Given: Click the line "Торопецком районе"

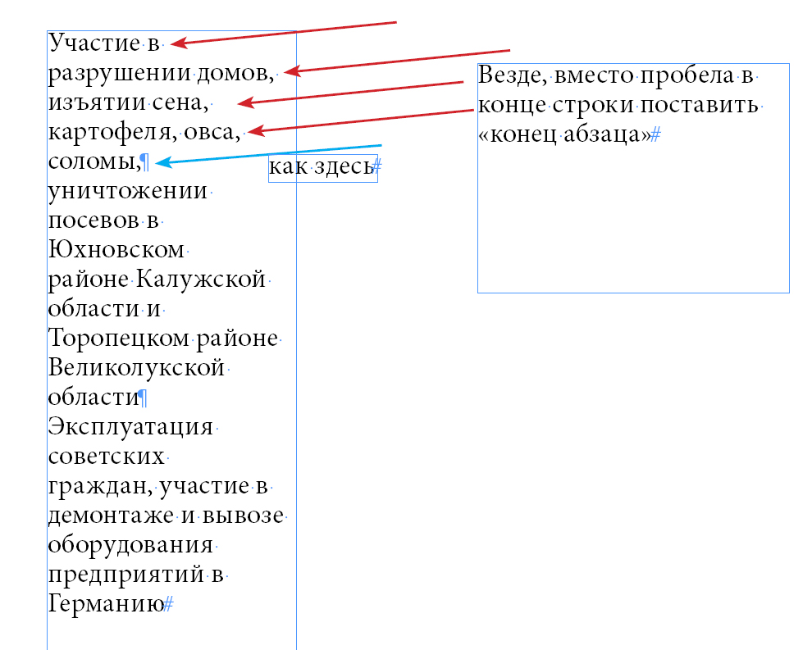Looking at the screenshot, I should (163, 339).
